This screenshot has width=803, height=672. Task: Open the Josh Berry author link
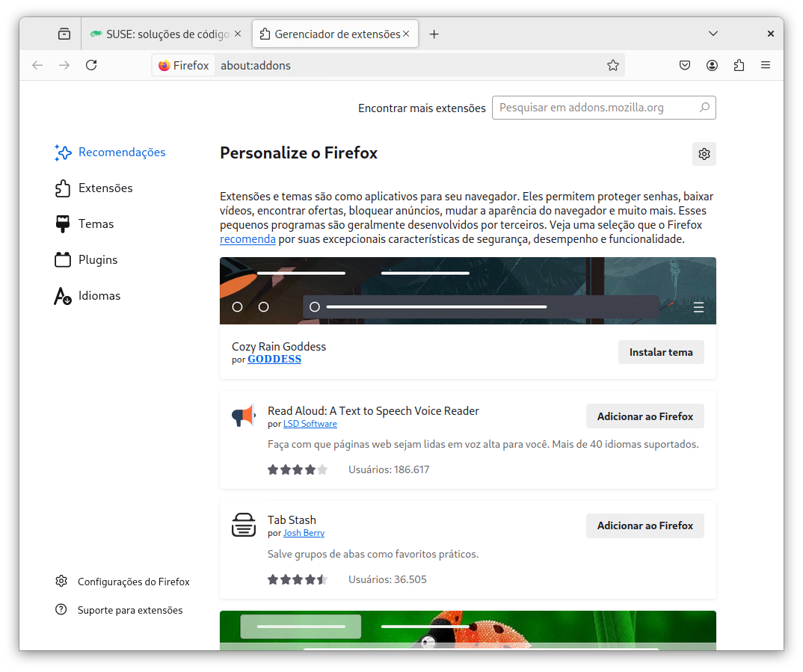pos(304,534)
